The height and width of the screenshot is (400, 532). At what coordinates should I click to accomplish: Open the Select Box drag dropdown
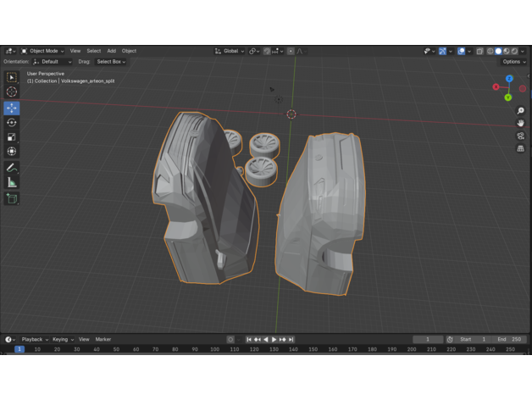[x=110, y=62]
